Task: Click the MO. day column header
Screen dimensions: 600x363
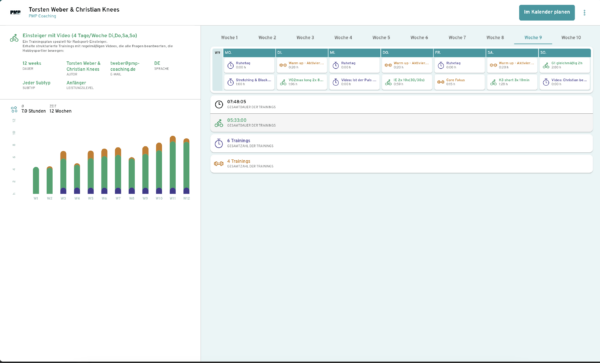Action: pyautogui.click(x=249, y=52)
